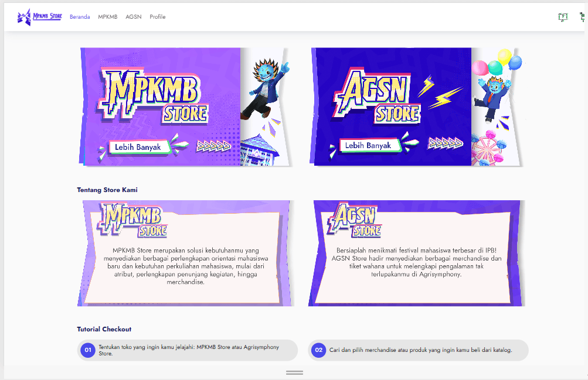Click Lebih Banyak on AGSN Store banner
The width and height of the screenshot is (588, 380).
tap(369, 145)
